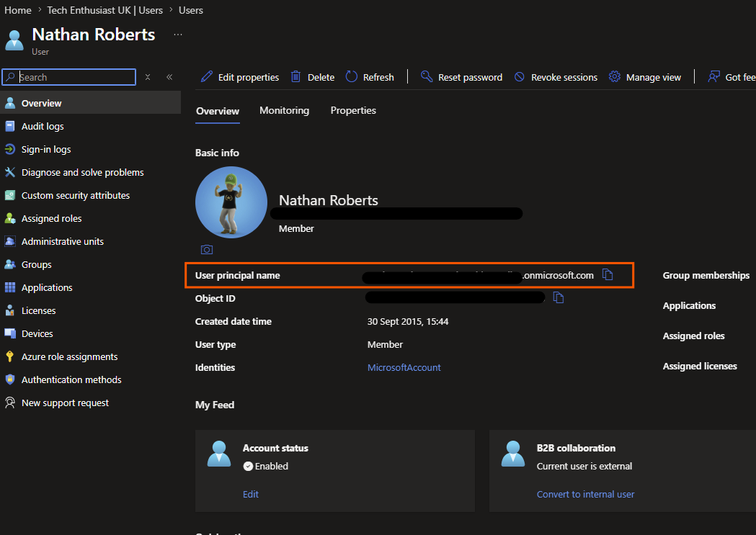Click the Manage view gear icon

pos(614,76)
